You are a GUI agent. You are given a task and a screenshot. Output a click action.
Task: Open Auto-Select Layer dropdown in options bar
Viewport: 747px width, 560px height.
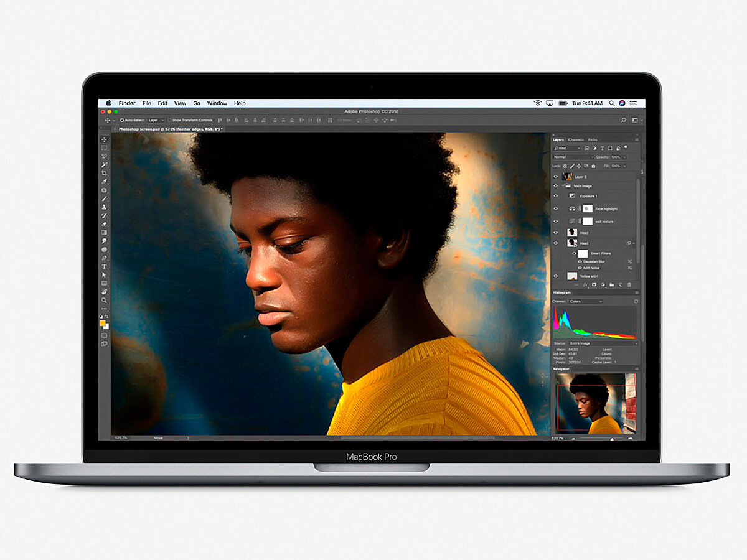point(156,120)
